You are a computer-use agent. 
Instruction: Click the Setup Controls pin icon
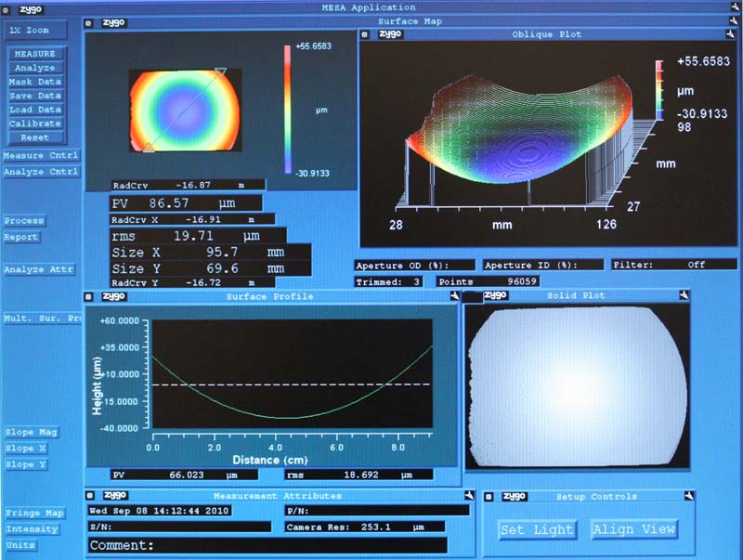[x=689, y=496]
